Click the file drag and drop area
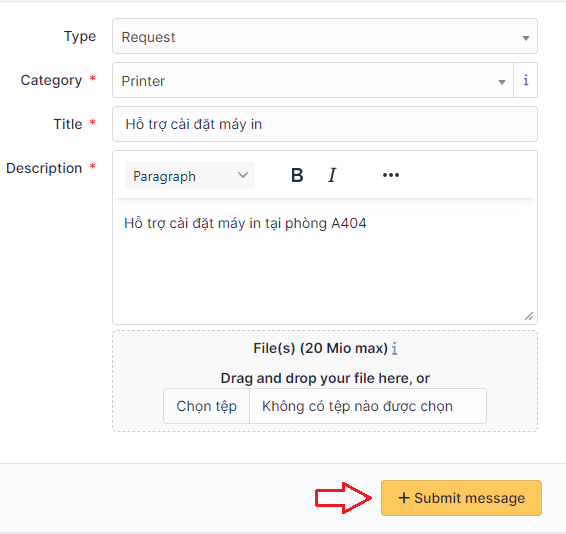The image size is (566, 534). pos(325,381)
